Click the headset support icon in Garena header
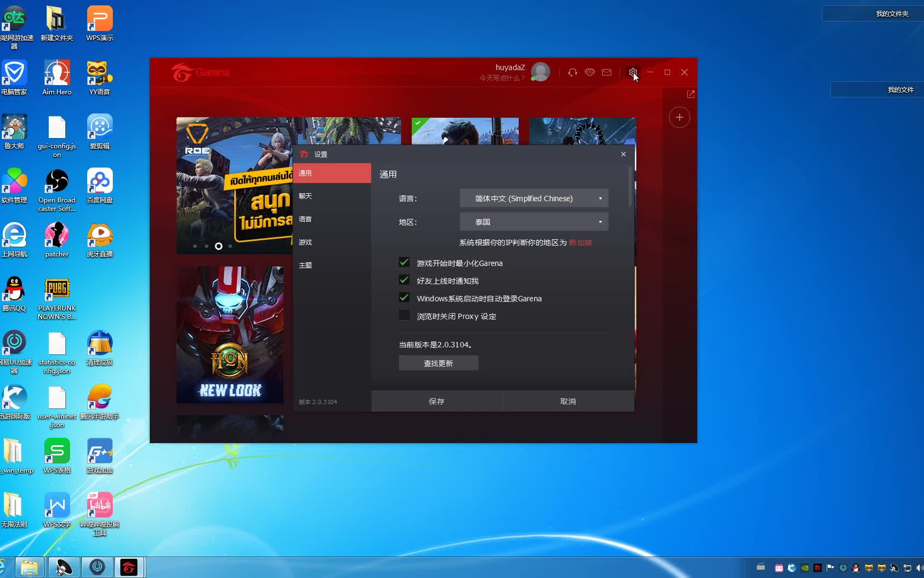The height and width of the screenshot is (578, 924). click(573, 72)
